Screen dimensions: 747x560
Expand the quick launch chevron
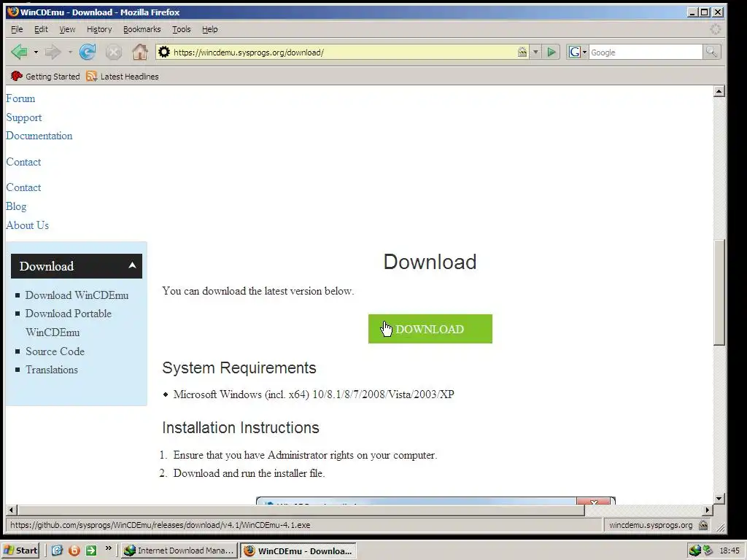(108, 548)
